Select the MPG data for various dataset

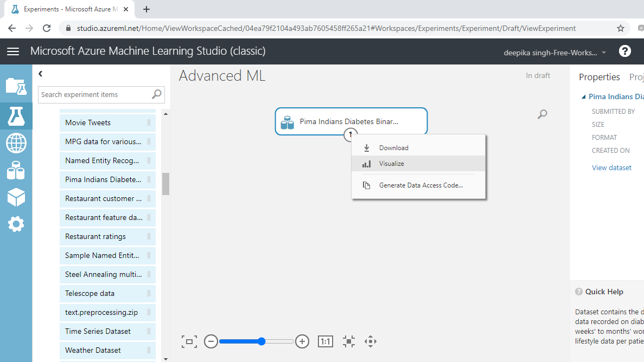pyautogui.click(x=107, y=141)
